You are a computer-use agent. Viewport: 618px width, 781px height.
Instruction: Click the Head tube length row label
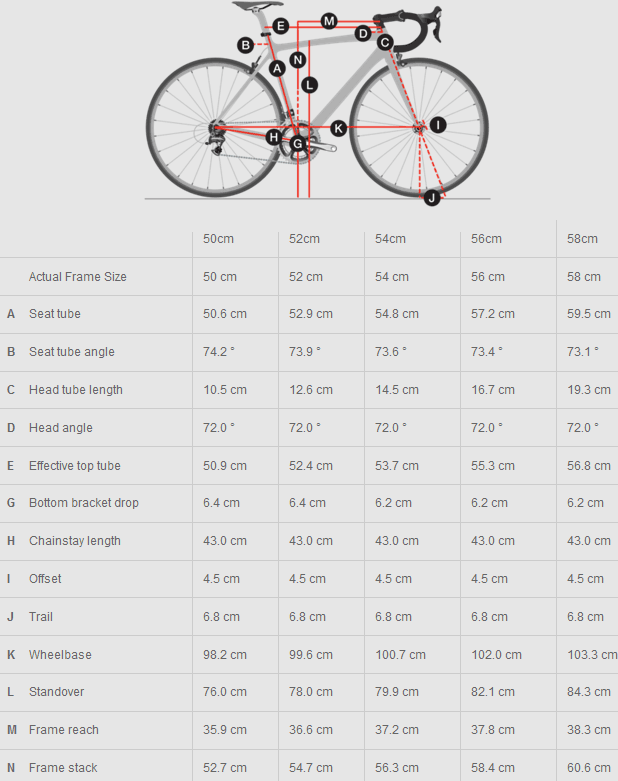click(x=76, y=390)
